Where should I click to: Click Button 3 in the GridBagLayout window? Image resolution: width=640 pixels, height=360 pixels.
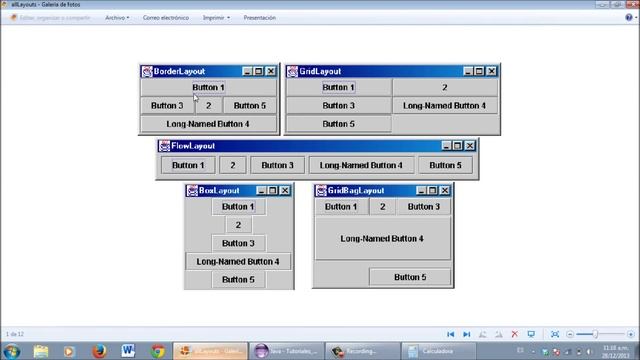424,207
